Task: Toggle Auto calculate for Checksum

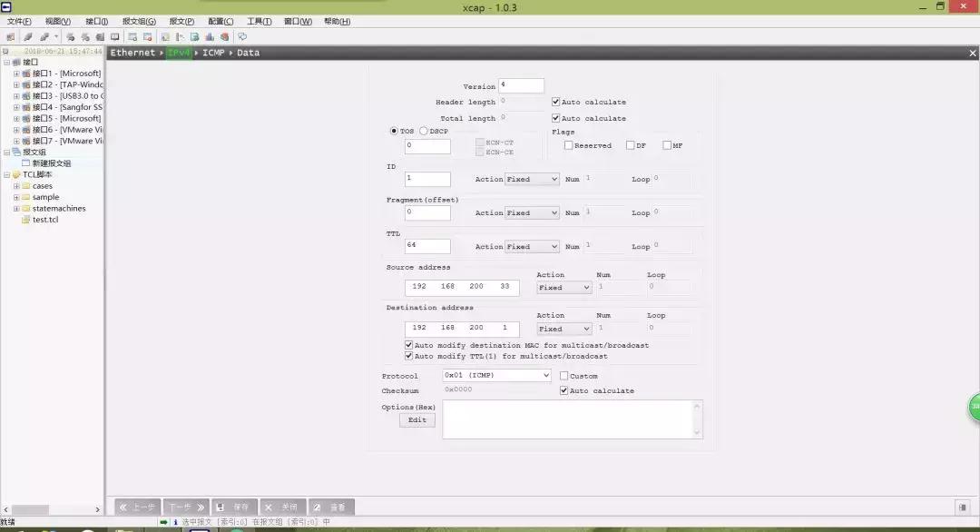Action: coord(563,390)
